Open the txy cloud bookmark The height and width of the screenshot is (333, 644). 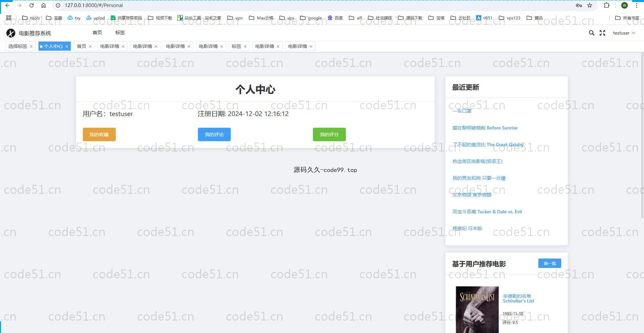[x=74, y=18]
